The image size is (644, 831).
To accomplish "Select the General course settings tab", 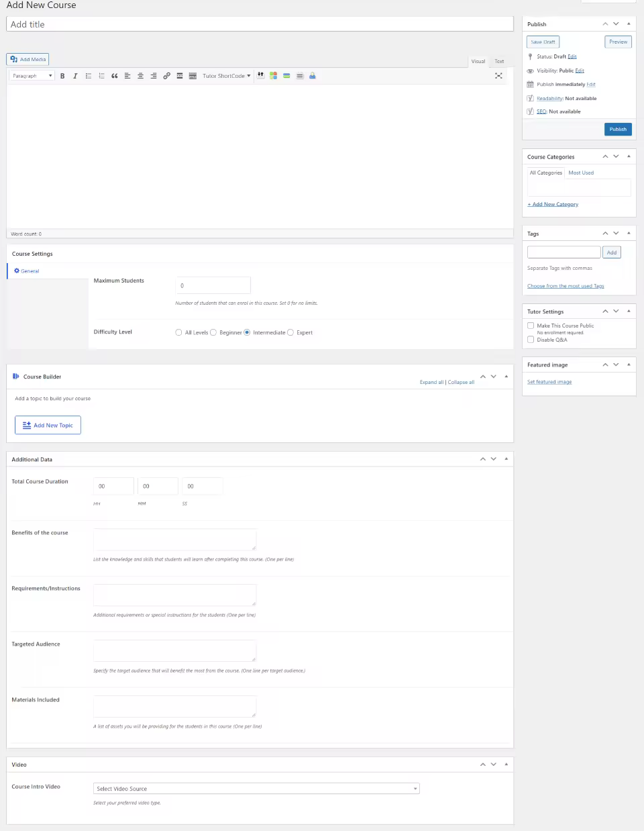I will 48,271.
